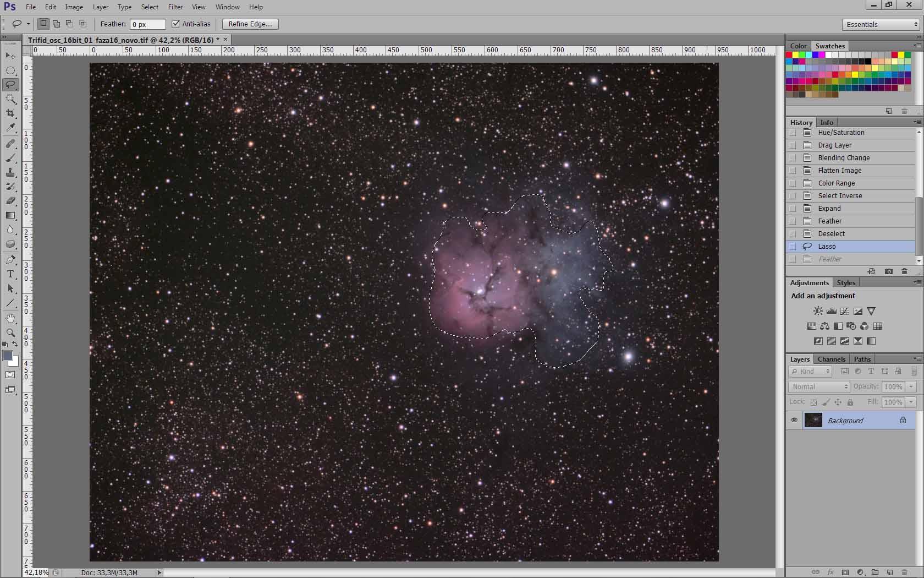Image resolution: width=924 pixels, height=578 pixels.
Task: Toggle the Anti-alias checkbox
Action: tap(175, 24)
